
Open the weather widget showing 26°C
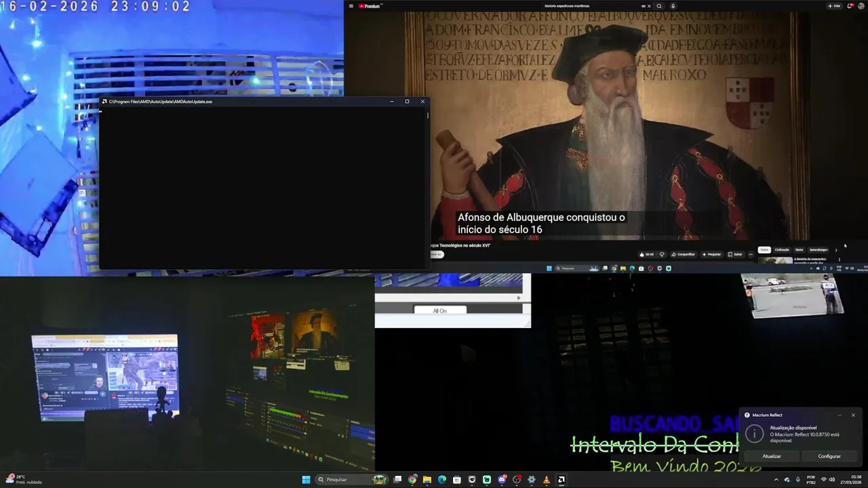point(24,479)
